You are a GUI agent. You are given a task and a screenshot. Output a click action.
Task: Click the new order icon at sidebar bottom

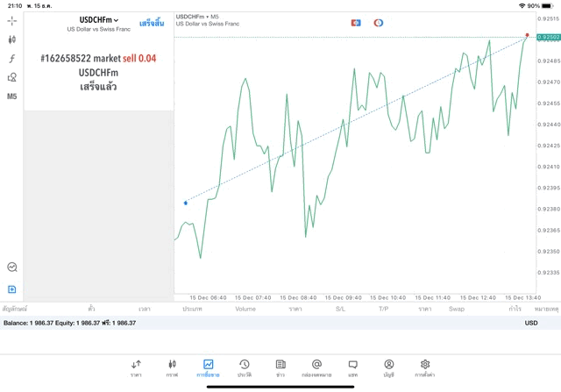(x=12, y=289)
